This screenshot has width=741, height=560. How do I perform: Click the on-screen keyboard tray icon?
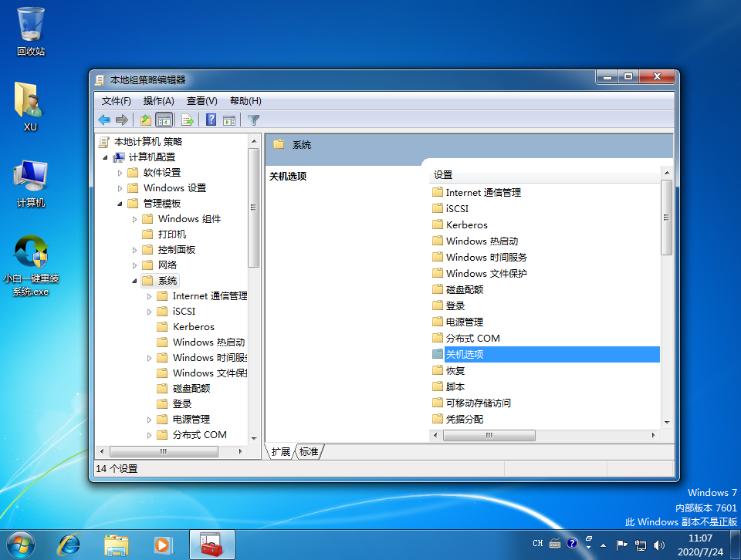[x=555, y=544]
